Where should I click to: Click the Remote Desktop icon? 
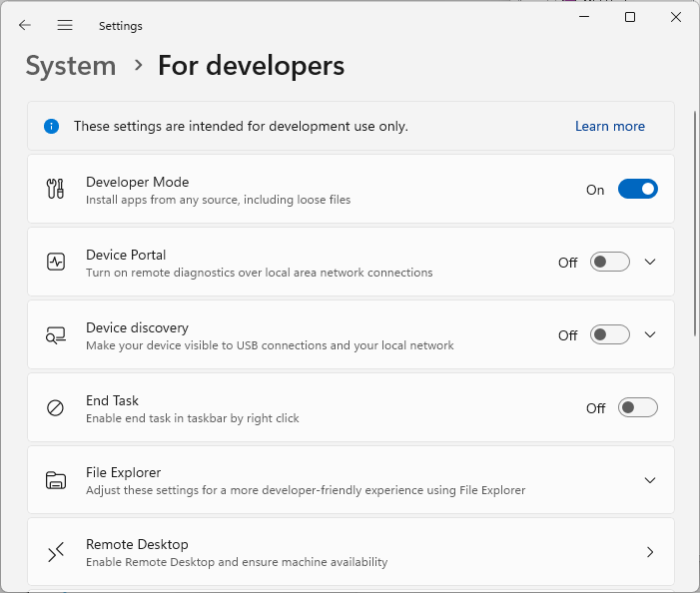click(x=56, y=552)
